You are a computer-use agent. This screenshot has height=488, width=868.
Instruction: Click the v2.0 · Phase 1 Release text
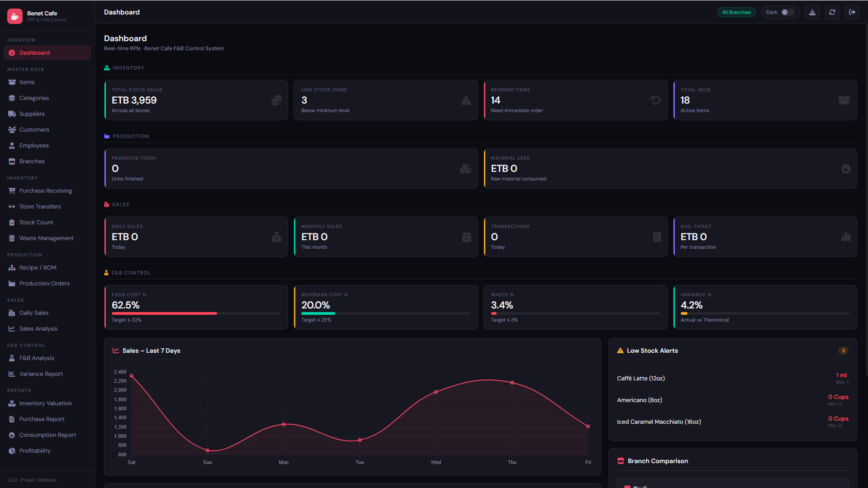pyautogui.click(x=32, y=480)
